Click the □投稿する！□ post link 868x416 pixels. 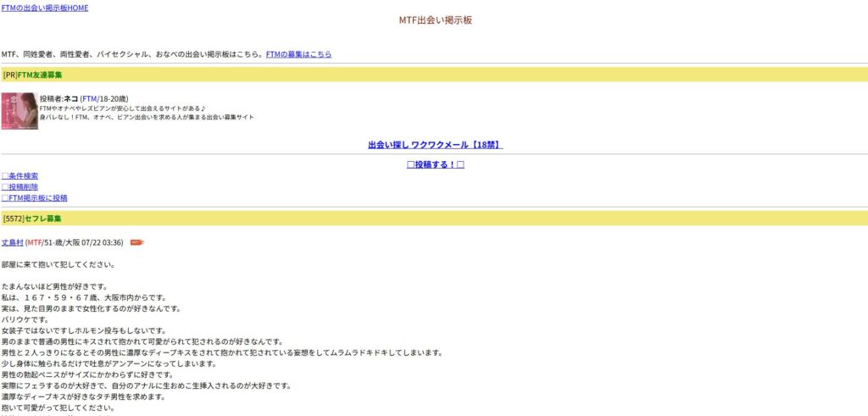[435, 164]
